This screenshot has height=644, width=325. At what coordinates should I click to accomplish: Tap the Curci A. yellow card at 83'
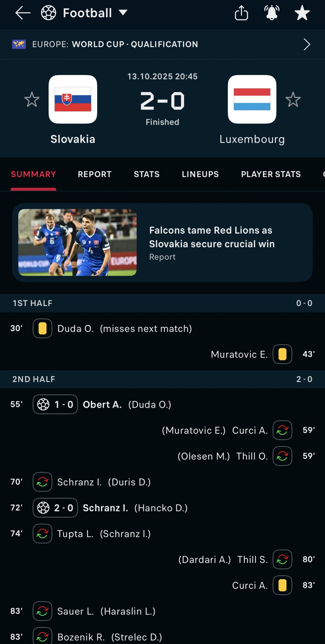(282, 585)
